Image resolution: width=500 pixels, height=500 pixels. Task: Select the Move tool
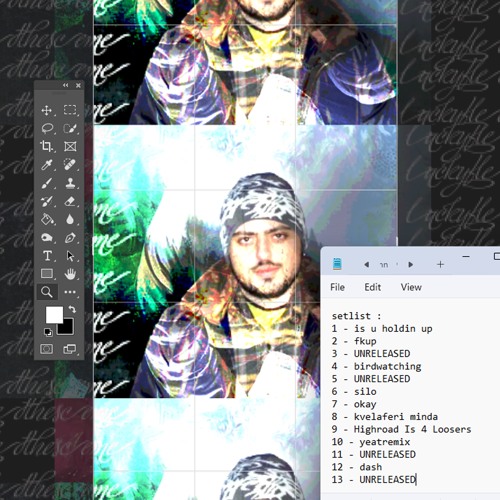47,110
